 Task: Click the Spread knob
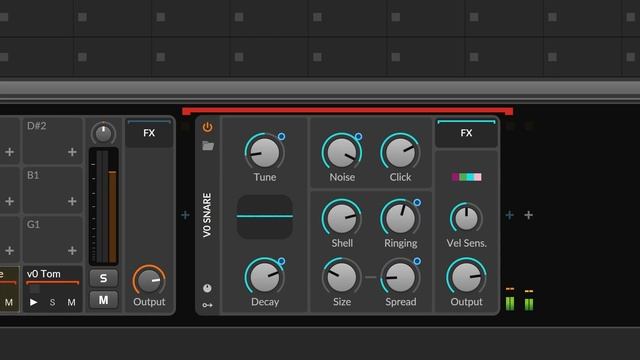tap(400, 278)
